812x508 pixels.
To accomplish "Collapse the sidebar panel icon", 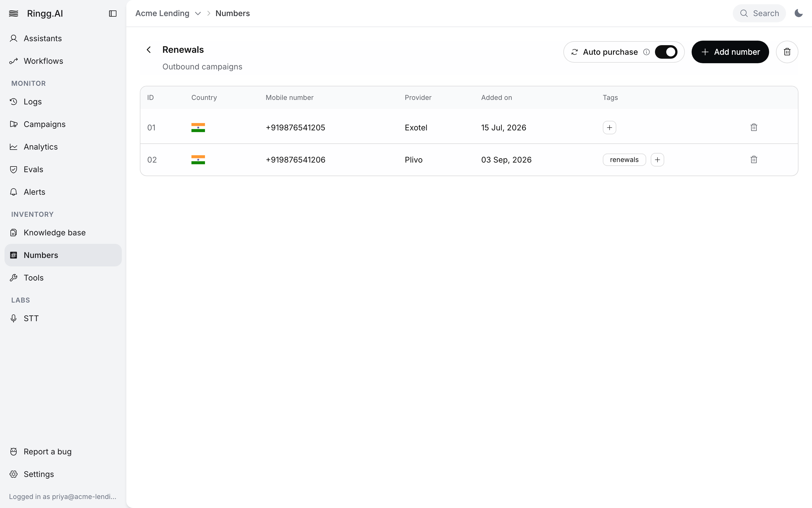I will 113,14.
